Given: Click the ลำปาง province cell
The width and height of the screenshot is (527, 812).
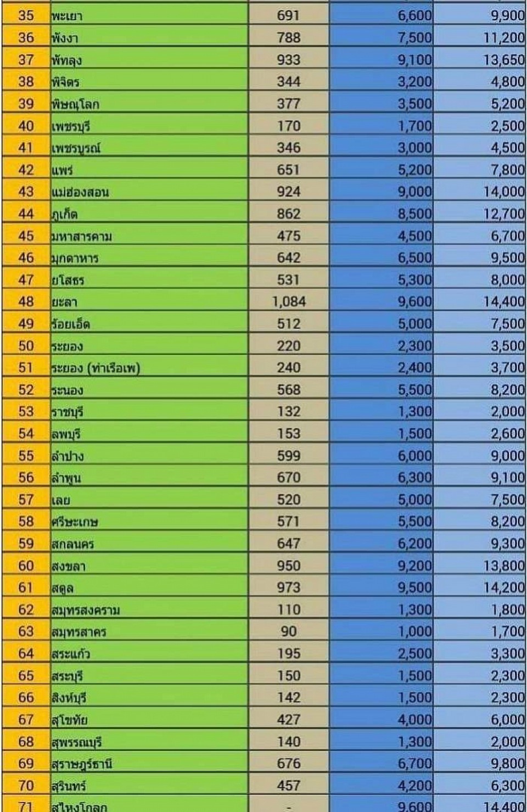Looking at the screenshot, I should [149, 456].
